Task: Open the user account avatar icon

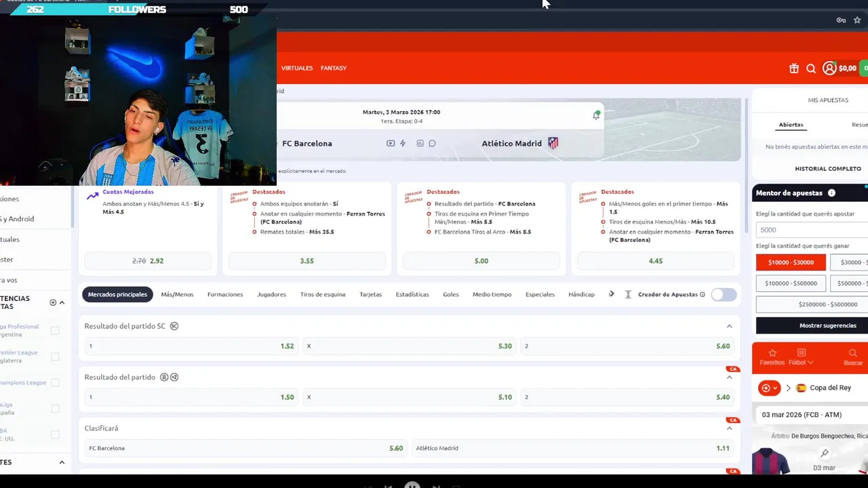Action: (829, 68)
